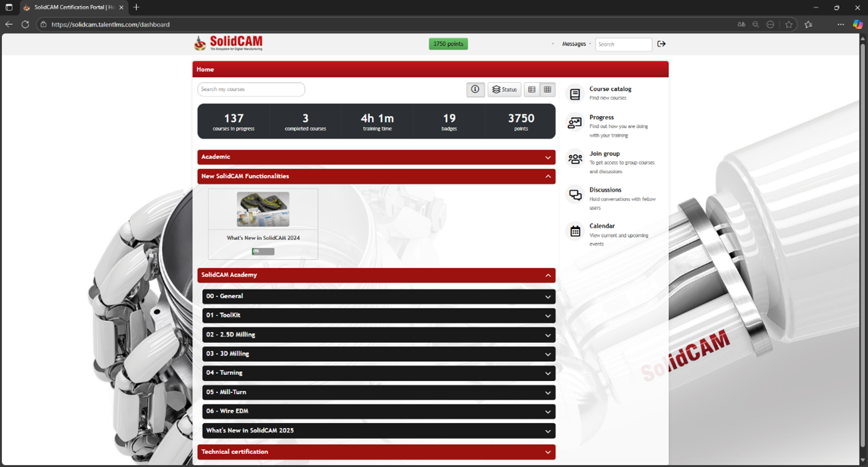Open the Calendar icon
Viewport: 868px width, 467px height.
(x=575, y=231)
